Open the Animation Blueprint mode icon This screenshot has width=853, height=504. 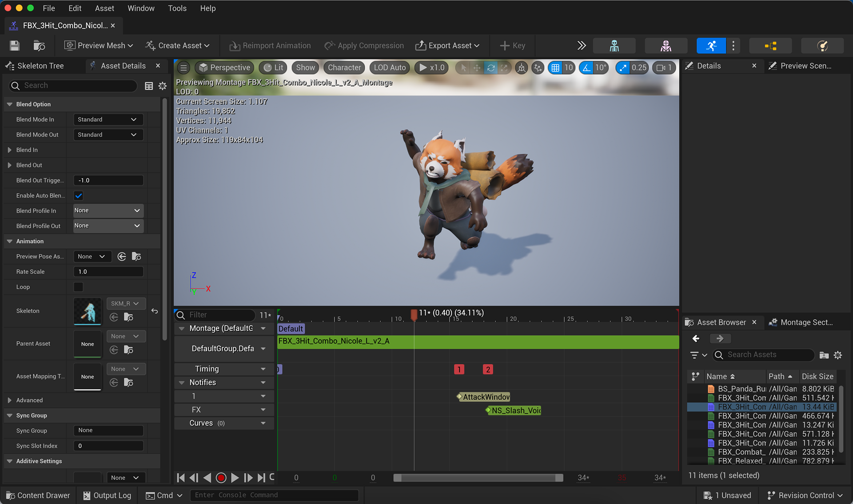(x=770, y=46)
